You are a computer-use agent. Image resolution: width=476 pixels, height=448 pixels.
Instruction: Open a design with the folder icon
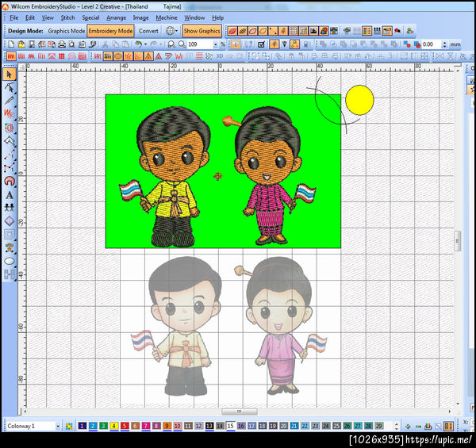(21, 44)
